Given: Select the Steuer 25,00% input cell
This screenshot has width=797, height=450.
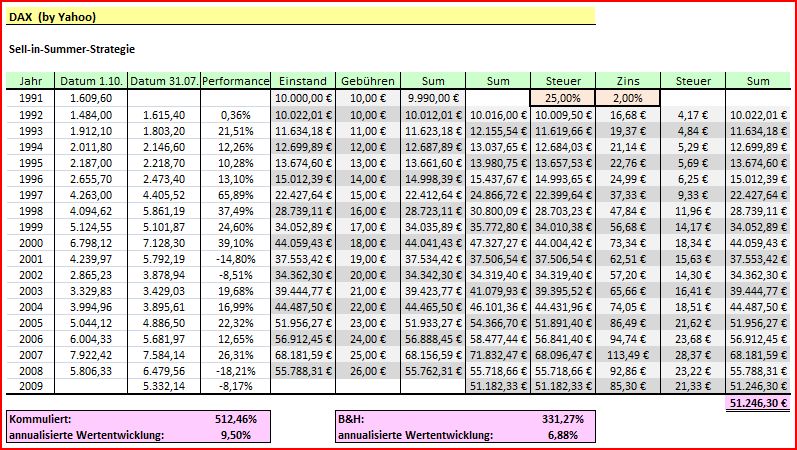Looking at the screenshot, I should coord(563,98).
